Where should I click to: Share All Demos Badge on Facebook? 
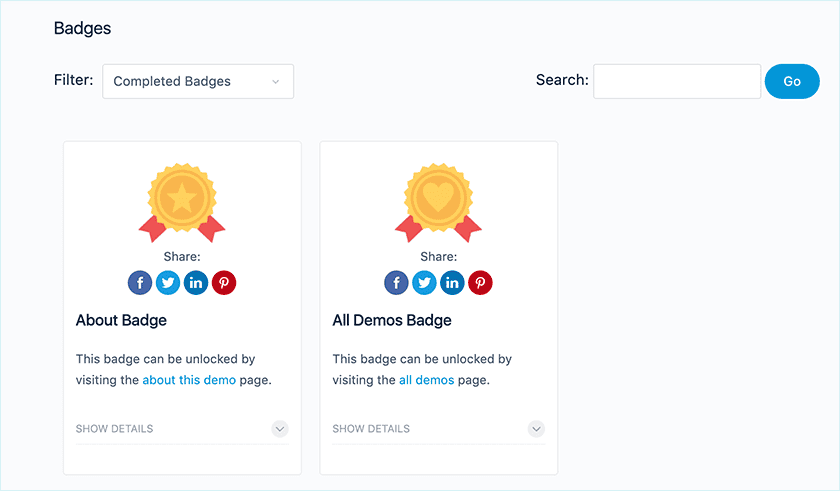[397, 283]
